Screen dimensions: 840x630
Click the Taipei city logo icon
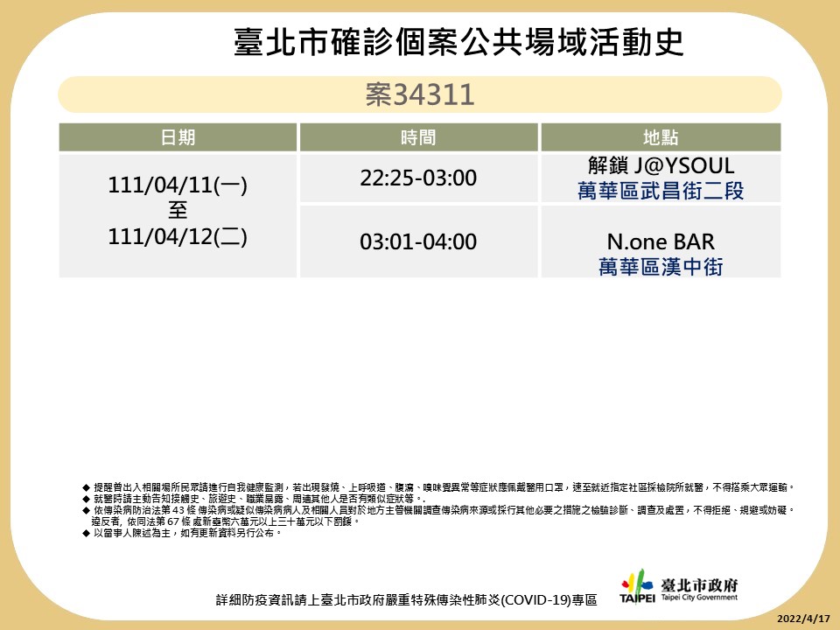point(638,586)
